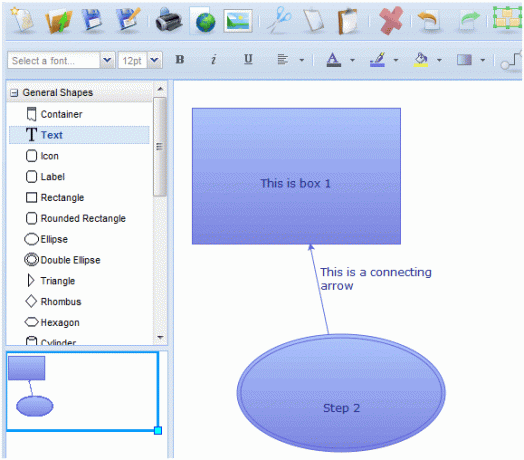The height and width of the screenshot is (460, 524).
Task: Copy selection with the blank page icon
Action: pos(313,21)
